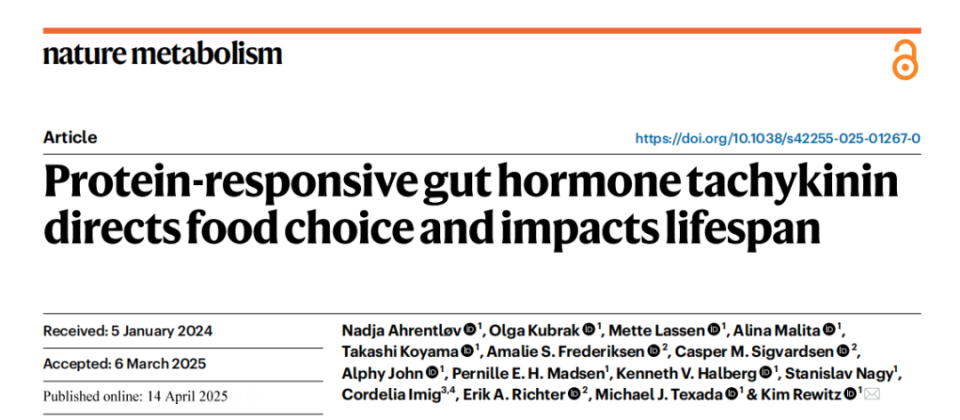Click Michael J. Texada's ORCID icon
This screenshot has height=420, width=960.
click(x=724, y=395)
